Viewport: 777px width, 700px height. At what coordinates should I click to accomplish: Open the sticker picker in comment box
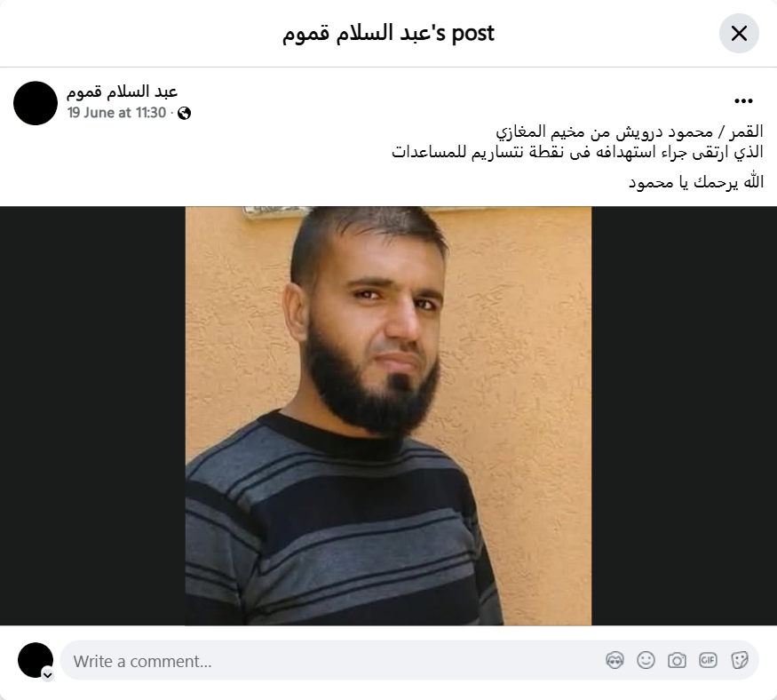point(739,660)
